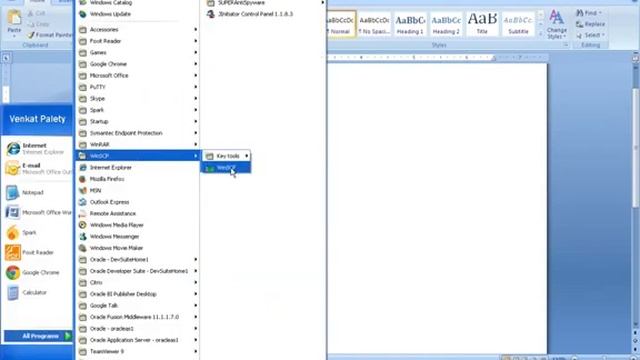The width and height of the screenshot is (640, 360).
Task: Open the Spark program folder
Action: (138, 110)
